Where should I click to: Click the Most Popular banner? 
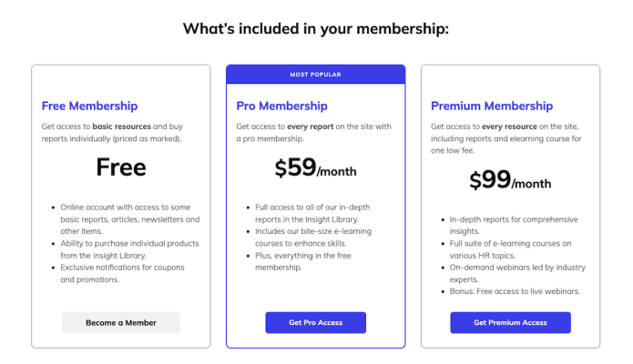pyautogui.click(x=315, y=74)
